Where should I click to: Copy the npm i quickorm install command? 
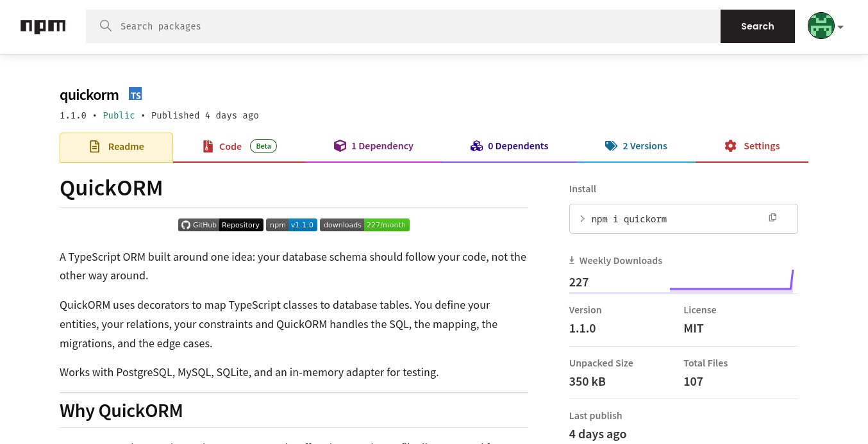772,218
